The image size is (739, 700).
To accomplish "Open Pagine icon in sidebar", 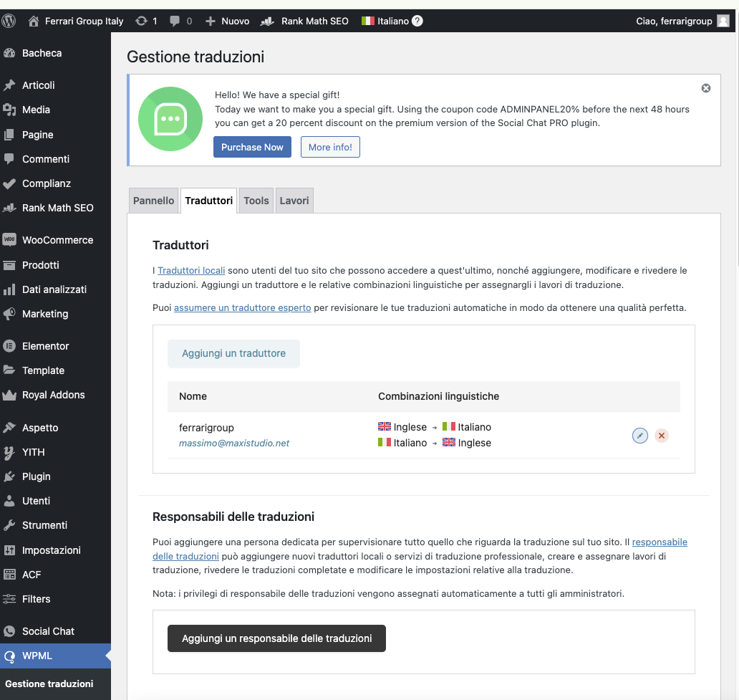I will click(9, 135).
